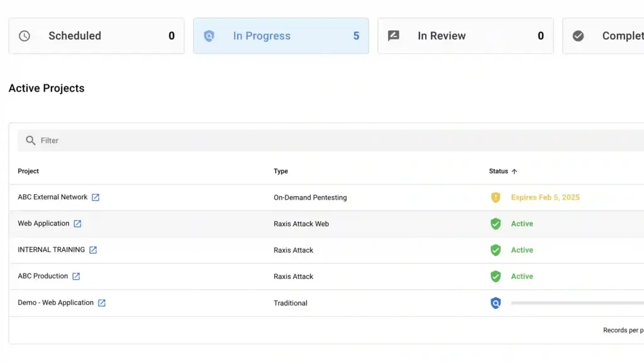Viewport: 644px width, 362px height.
Task: Click Active status in INTERNAL TRAINING row
Action: 522,250
